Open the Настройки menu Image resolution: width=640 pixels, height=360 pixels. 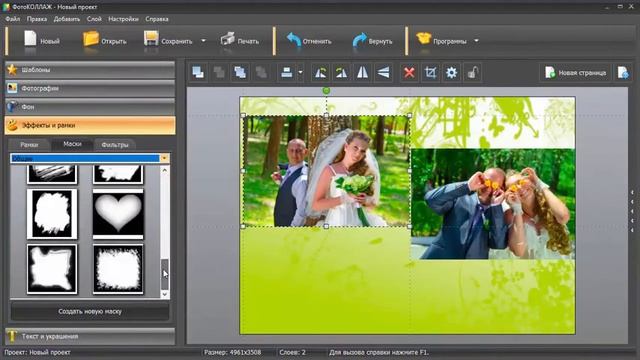[123, 19]
